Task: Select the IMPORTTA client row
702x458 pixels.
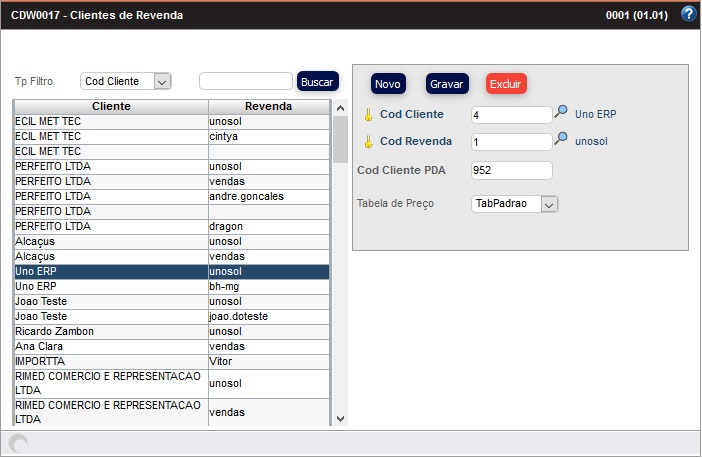Action: (172, 362)
